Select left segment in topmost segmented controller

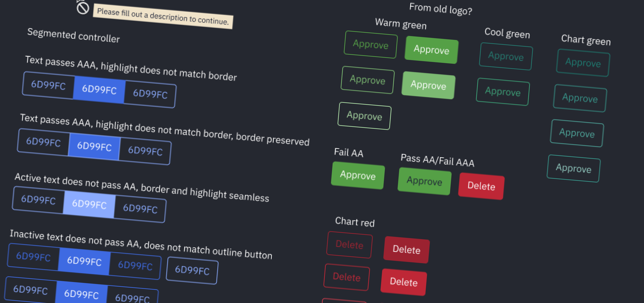click(x=48, y=85)
